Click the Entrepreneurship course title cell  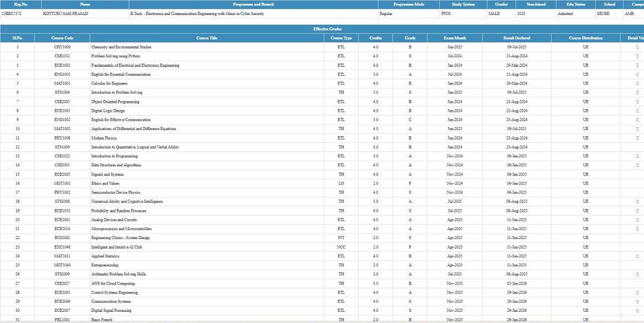point(105,265)
